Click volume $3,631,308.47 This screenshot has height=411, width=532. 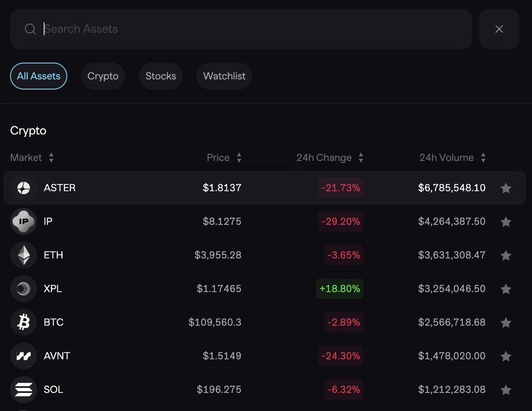(452, 255)
